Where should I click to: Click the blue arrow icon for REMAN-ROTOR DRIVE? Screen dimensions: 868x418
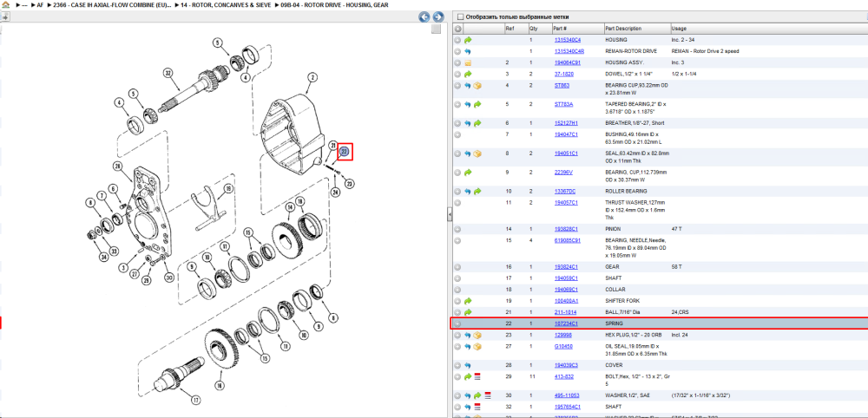[x=469, y=51]
